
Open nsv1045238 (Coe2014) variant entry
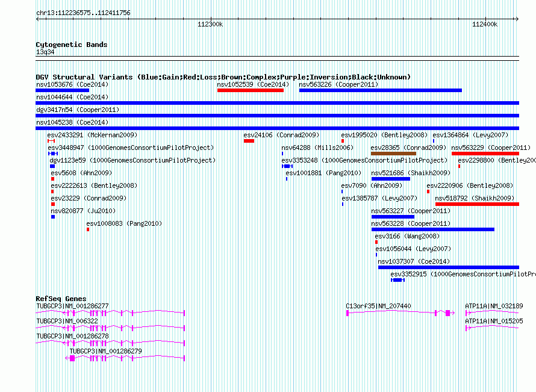[72, 122]
